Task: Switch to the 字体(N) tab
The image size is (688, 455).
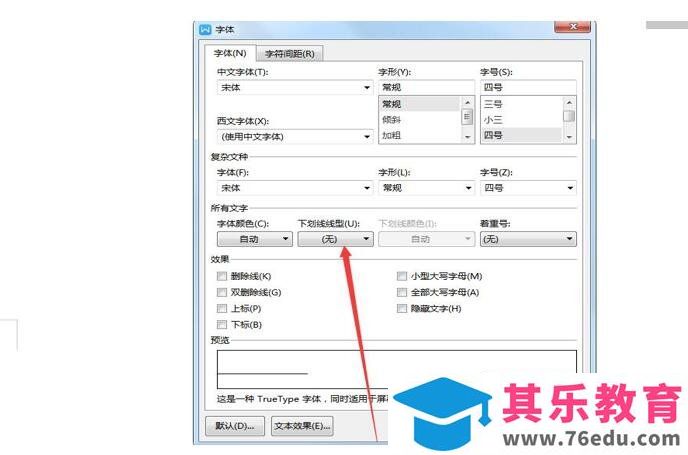Action: click(230, 53)
